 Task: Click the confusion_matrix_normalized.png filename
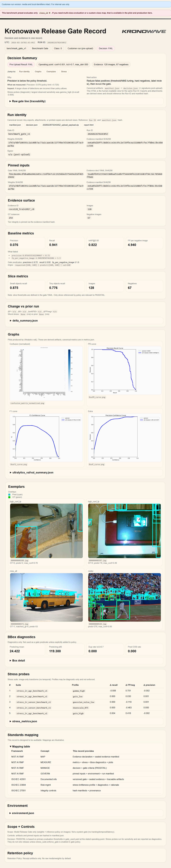point(27,403)
